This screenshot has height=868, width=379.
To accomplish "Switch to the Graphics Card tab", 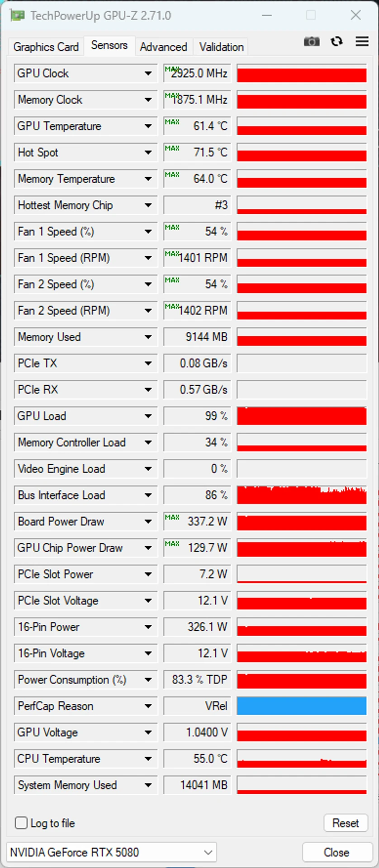I will (x=46, y=47).
